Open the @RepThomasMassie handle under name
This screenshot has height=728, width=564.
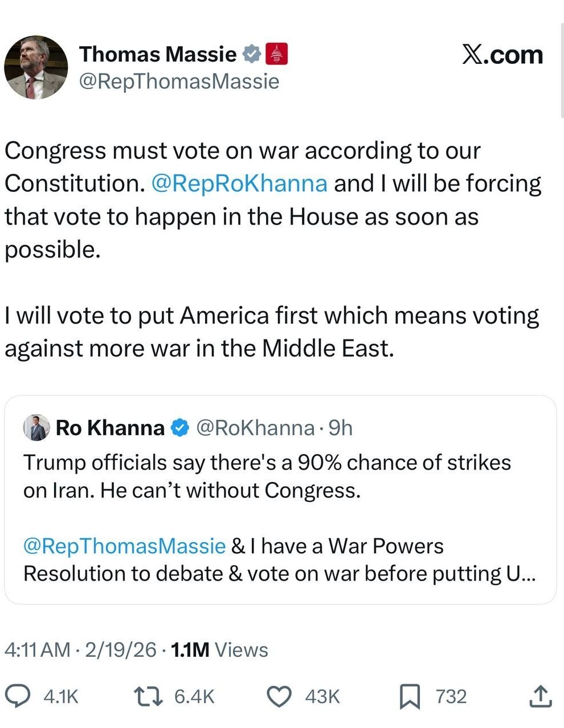pyautogui.click(x=179, y=81)
